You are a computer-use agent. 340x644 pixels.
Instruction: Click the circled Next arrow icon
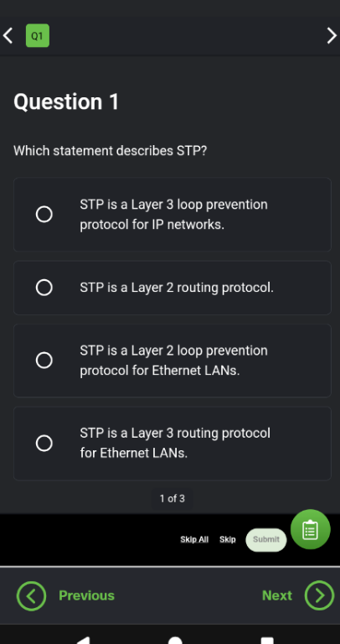pos(320,595)
